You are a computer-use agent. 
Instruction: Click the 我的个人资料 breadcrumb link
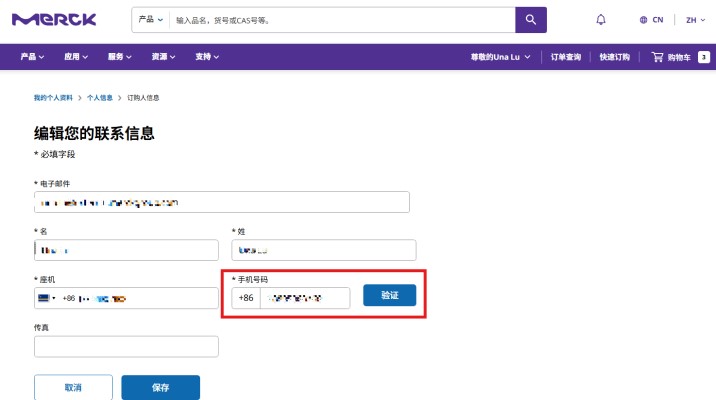pyautogui.click(x=54, y=98)
